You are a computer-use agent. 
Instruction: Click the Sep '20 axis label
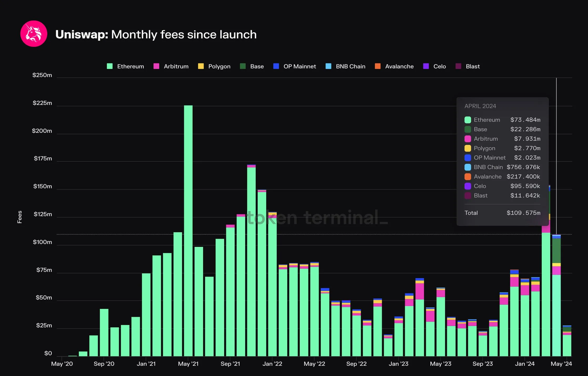tap(104, 364)
